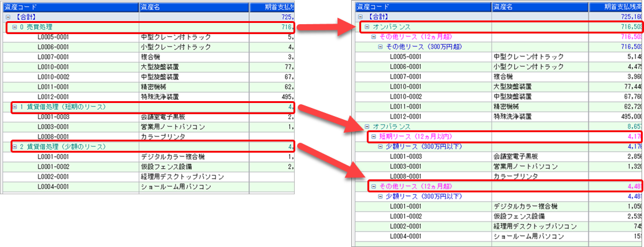This screenshot has height=247, width=644.
Task: Click 中型旋盤装置 name in right grid
Action: point(513,96)
